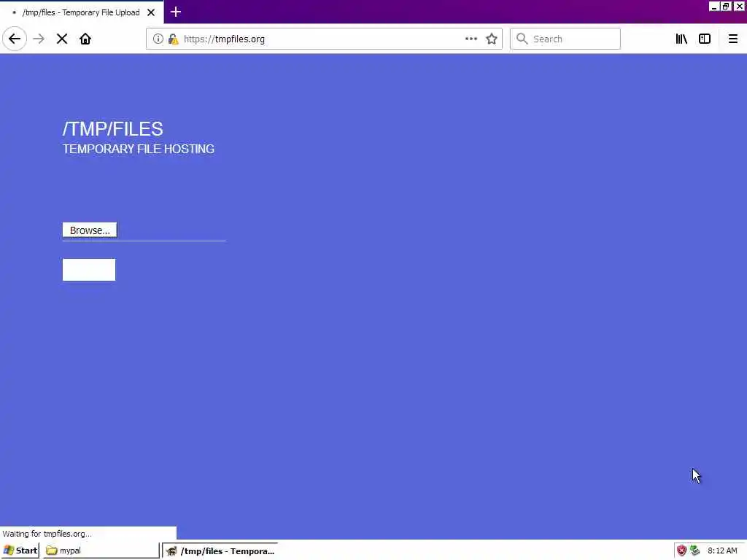Viewport: 747px width, 560px height.
Task: Click the padlock with warning icon
Action: tap(174, 39)
